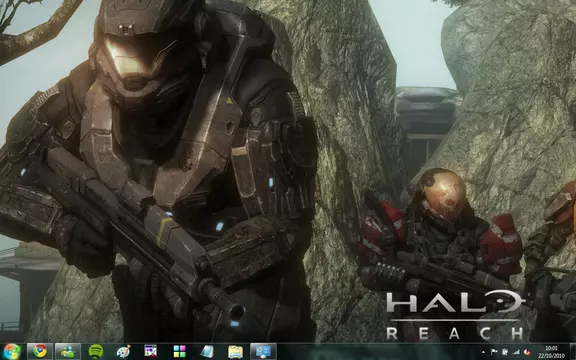Image resolution: width=576 pixels, height=360 pixels.
Task: Open the blue notepad taskbar icon
Action: click(x=207, y=352)
